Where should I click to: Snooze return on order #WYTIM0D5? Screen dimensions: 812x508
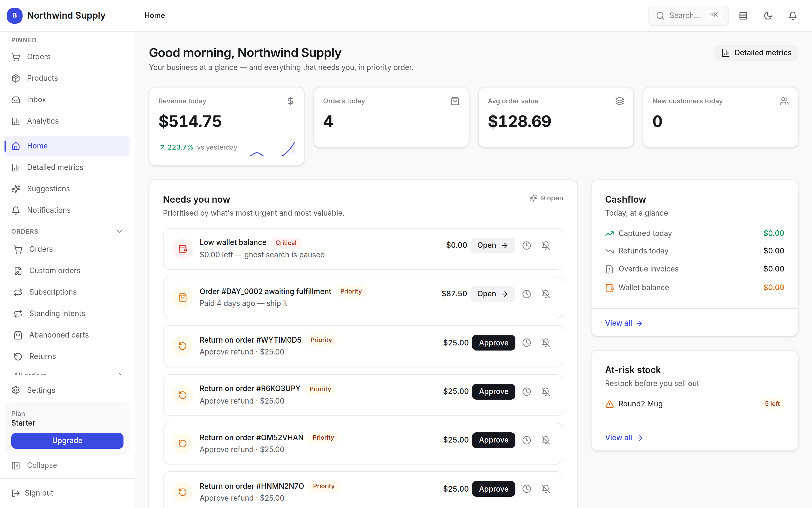coord(526,342)
